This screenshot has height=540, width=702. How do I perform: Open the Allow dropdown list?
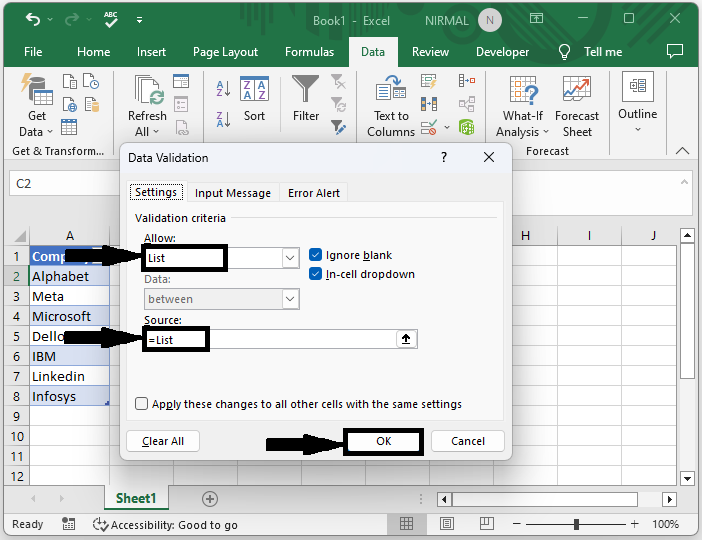pos(290,258)
